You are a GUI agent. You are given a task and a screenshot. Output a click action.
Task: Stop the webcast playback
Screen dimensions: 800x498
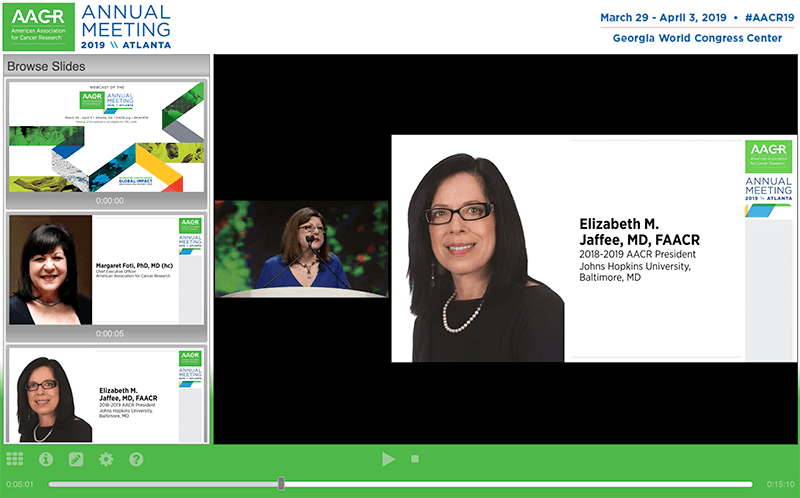[x=415, y=459]
